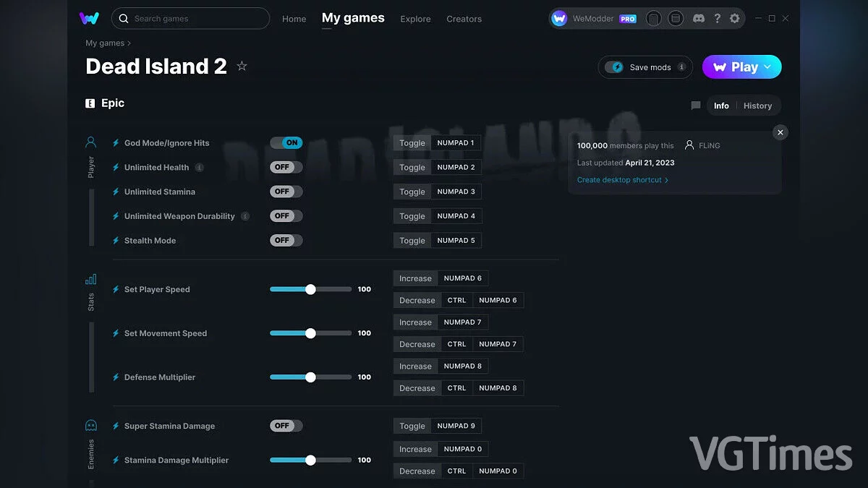Click the info icon beside Unlimited Health
Viewport: 868px width, 488px height.
click(200, 167)
